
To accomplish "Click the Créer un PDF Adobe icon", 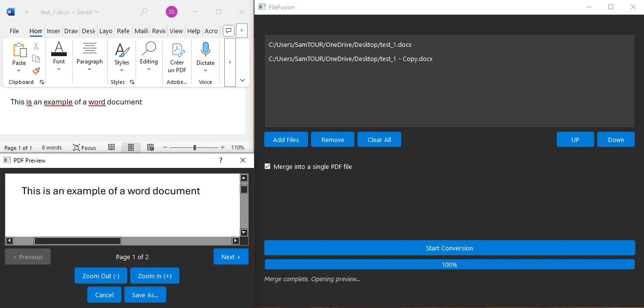I will 177,50.
